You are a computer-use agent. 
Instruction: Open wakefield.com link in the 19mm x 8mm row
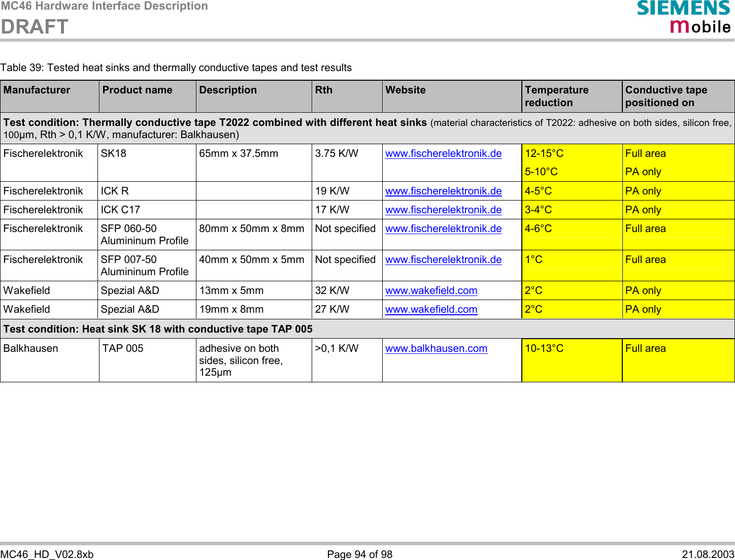(431, 309)
